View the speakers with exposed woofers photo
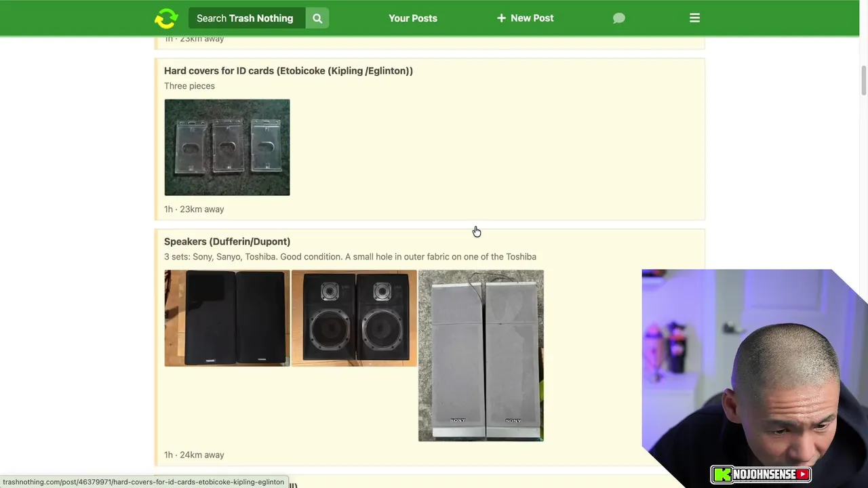Screen dimensions: 868x488 coord(354,318)
